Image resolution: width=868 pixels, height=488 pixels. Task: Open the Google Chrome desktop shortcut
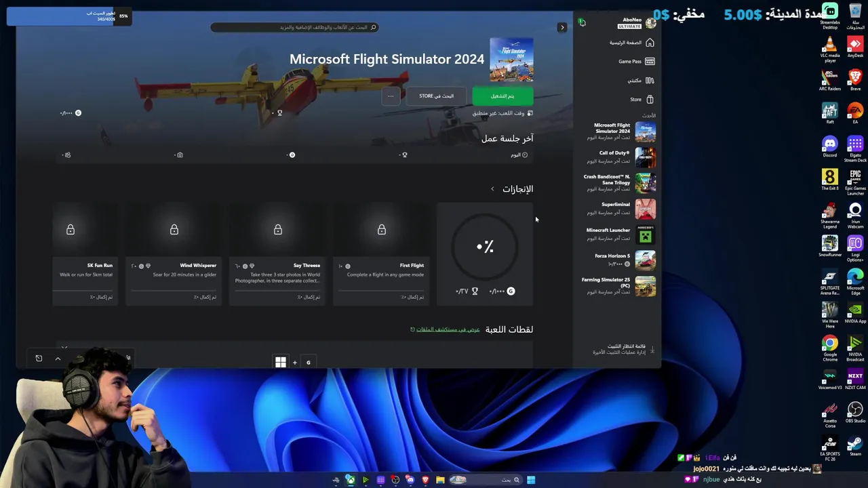(x=830, y=348)
